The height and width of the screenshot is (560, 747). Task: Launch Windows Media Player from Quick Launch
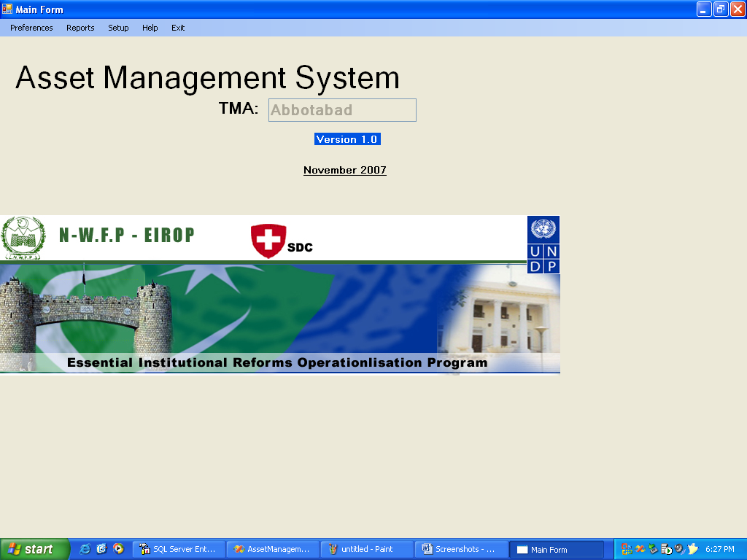click(118, 549)
